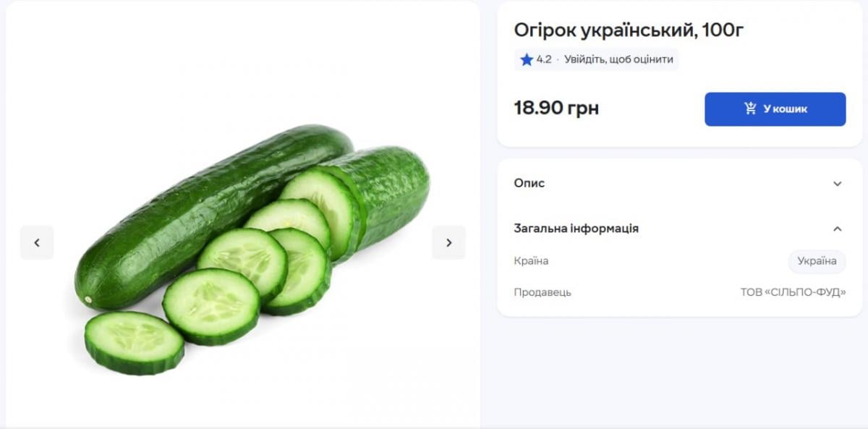Click the product title Огірок український, 100г
The width and height of the screenshot is (868, 429).
pyautogui.click(x=629, y=30)
